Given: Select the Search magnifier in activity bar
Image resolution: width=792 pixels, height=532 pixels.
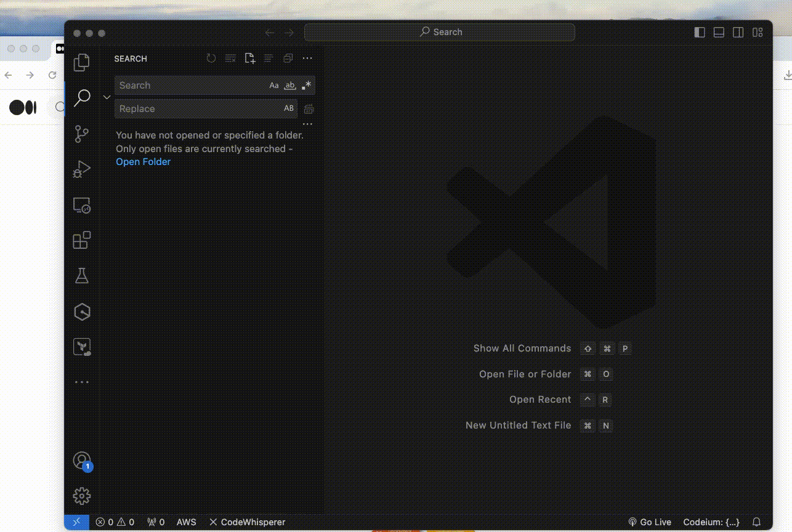Looking at the screenshot, I should [82, 97].
